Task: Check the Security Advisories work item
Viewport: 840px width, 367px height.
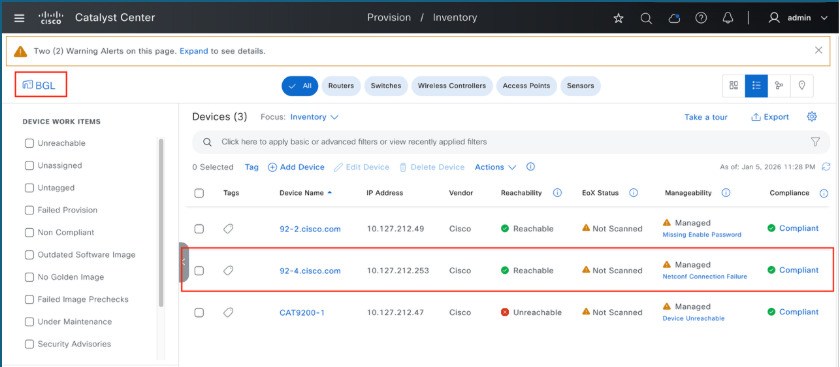Action: 29,344
